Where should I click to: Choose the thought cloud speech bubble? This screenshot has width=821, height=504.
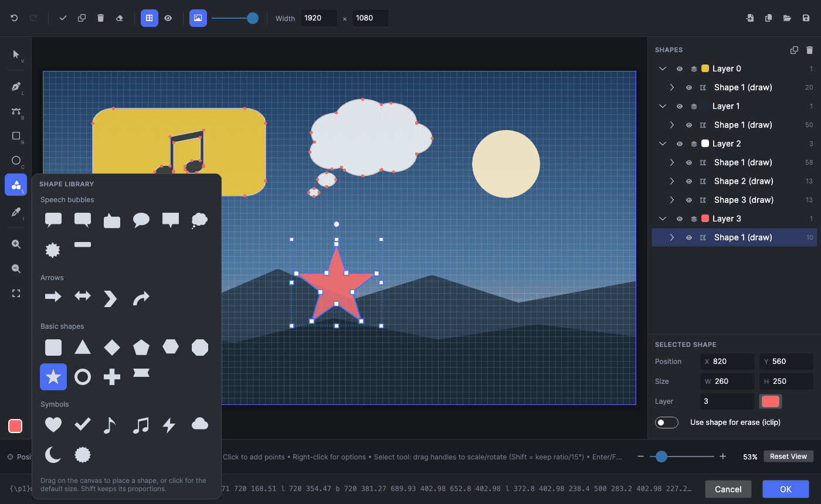(199, 220)
